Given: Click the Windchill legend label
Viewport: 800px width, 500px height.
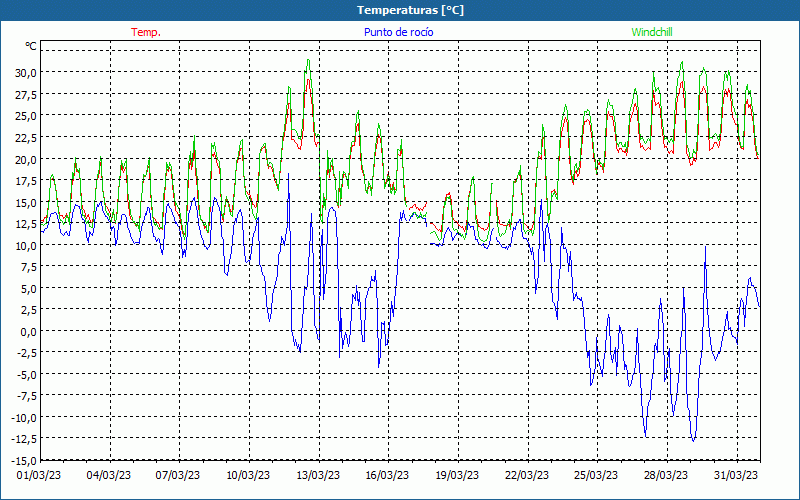Looking at the screenshot, I should [x=652, y=32].
